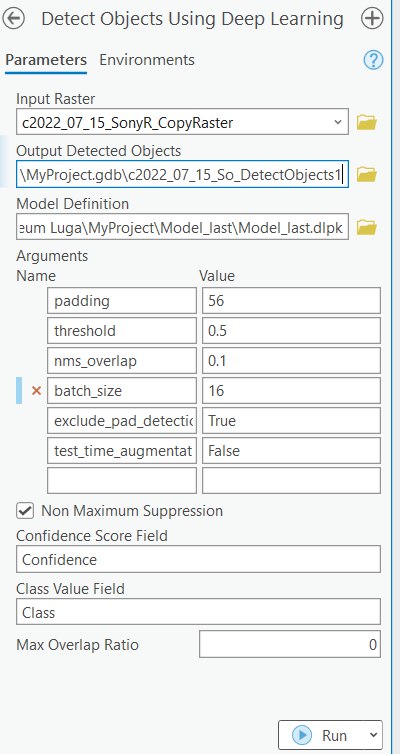Click the padding value field
400x754 pixels.
tap(291, 301)
